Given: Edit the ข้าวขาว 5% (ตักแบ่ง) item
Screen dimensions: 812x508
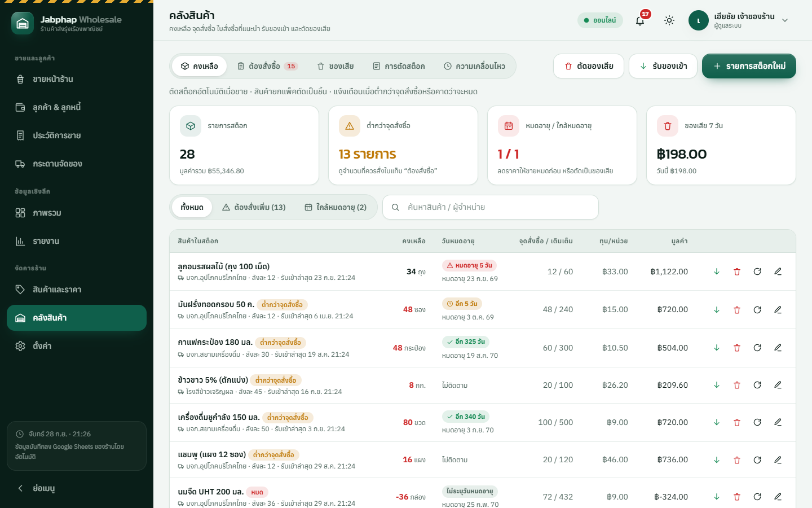Looking at the screenshot, I should click(x=778, y=385).
